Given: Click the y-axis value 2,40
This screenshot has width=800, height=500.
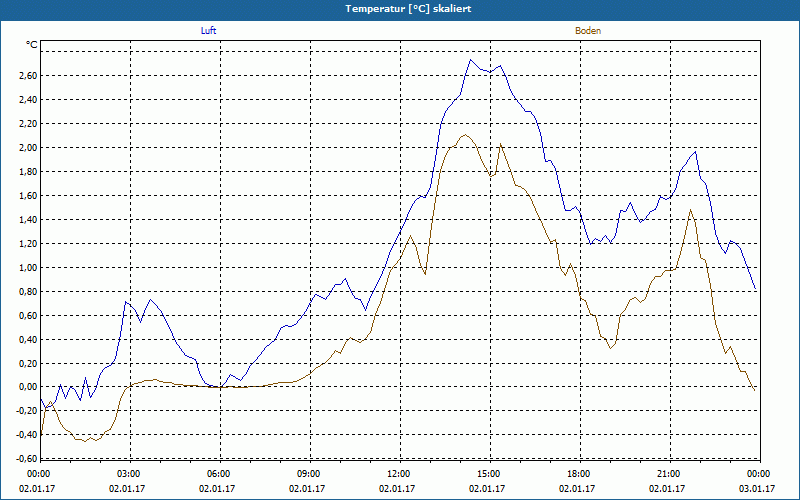Looking at the screenshot, I should 29,99.
